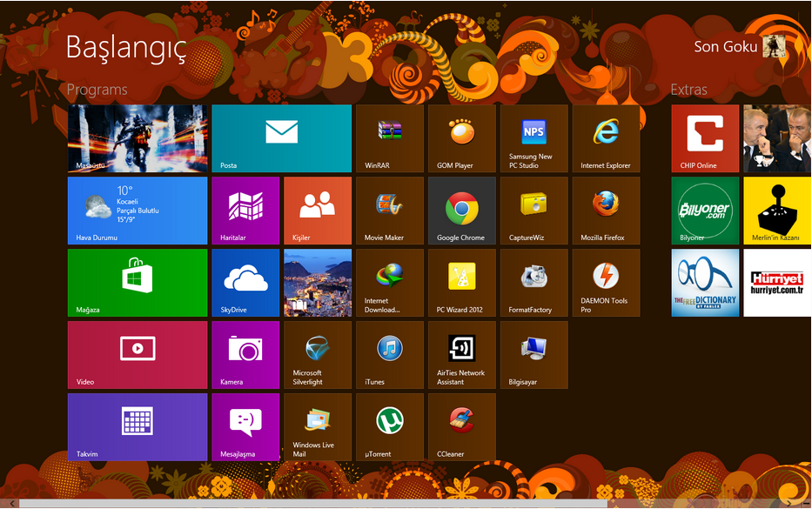Image resolution: width=812 pixels, height=509 pixels.
Task: Open Internet Explorer tile
Action: click(606, 138)
